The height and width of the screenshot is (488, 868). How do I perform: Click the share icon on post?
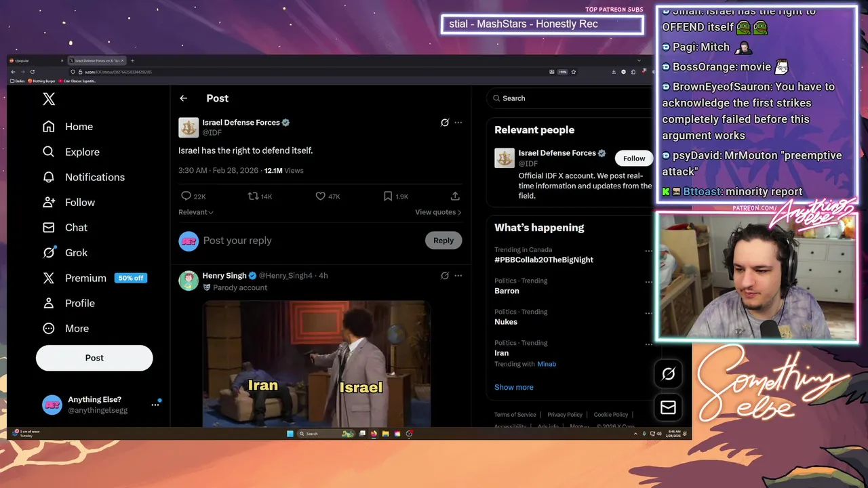coord(455,196)
